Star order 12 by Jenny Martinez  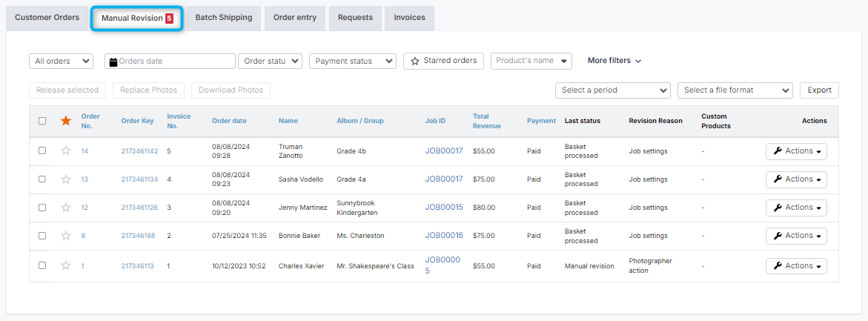tap(66, 207)
